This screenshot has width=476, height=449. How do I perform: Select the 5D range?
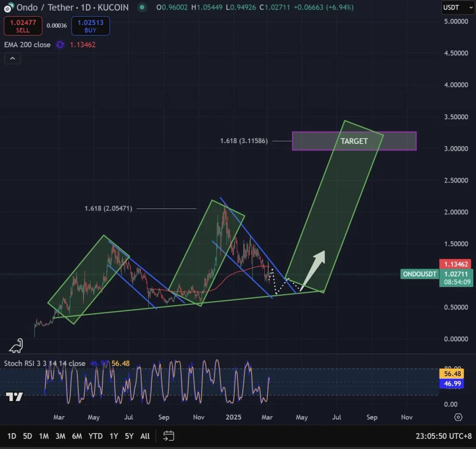(x=27, y=436)
